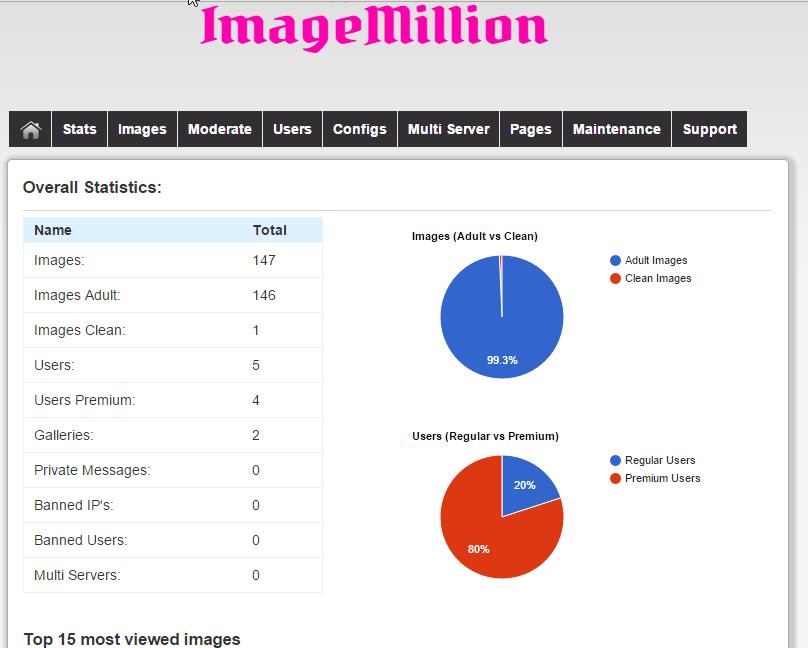Click the total value 0 for Banned Users
808x648 pixels.
[x=256, y=540]
